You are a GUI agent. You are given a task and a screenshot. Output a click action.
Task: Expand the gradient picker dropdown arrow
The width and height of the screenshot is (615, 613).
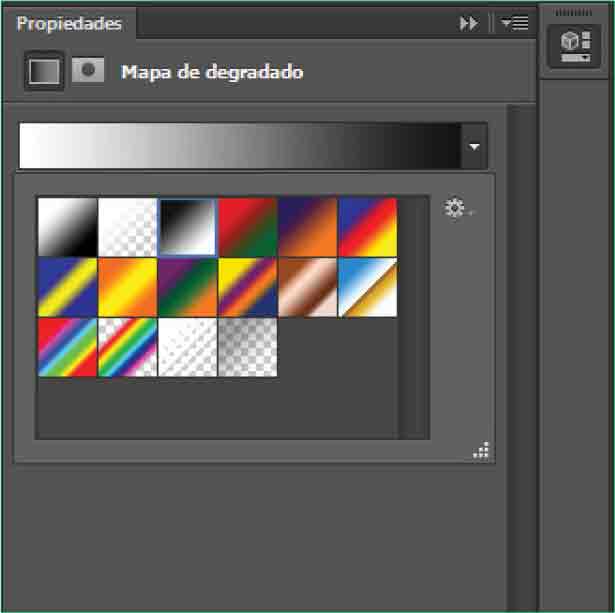(475, 146)
